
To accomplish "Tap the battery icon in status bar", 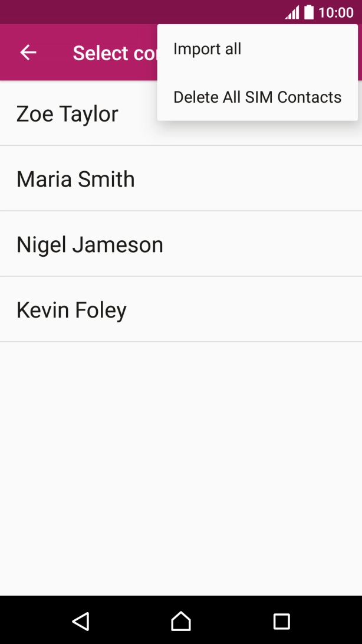I will (x=309, y=12).
